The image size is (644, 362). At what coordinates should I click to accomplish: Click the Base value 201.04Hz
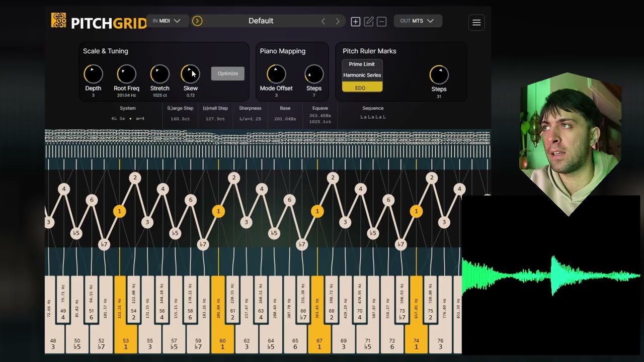click(285, 119)
